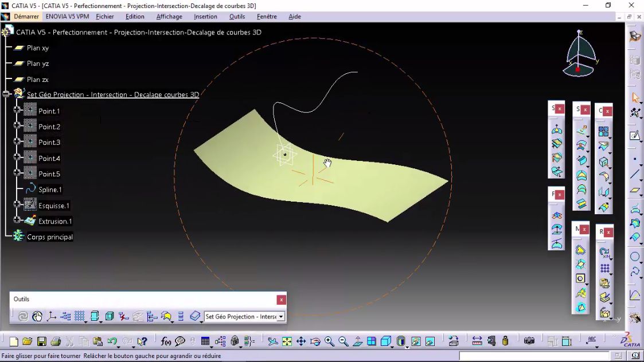This screenshot has height=362, width=644.
Task: Expand the Esquisse.1 tree node
Action: click(17, 204)
